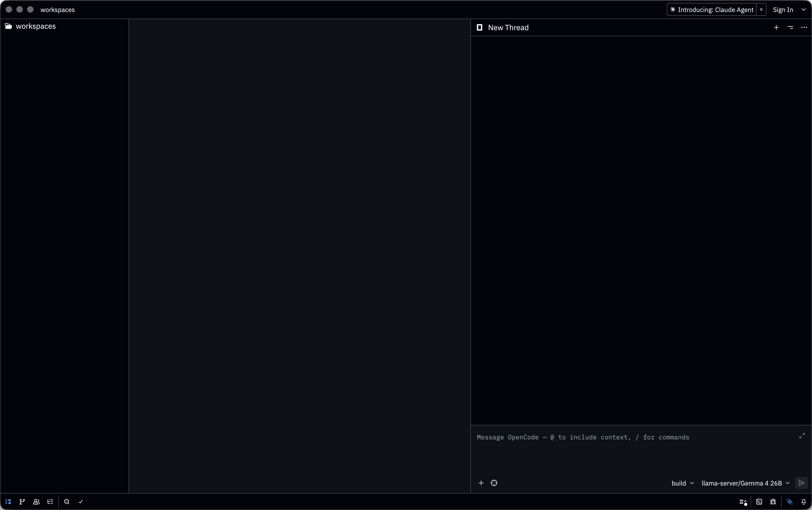Expand the user menu chevron beside Sign In
This screenshot has height=510, width=812.
tap(804, 9)
